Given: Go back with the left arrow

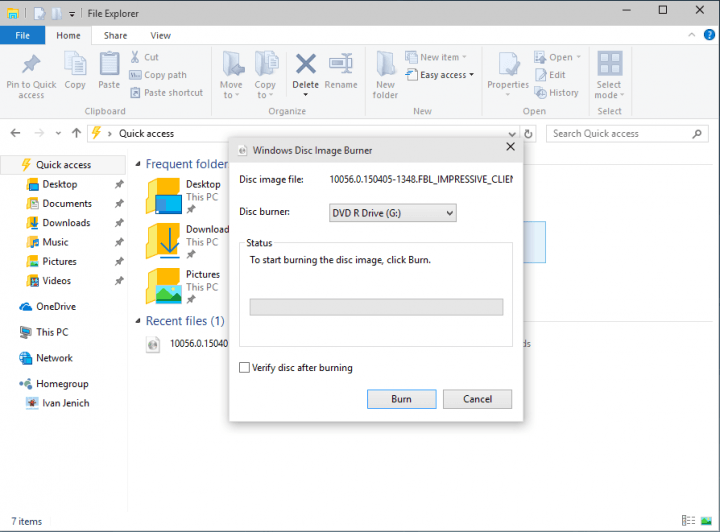Looking at the screenshot, I should coord(16,133).
